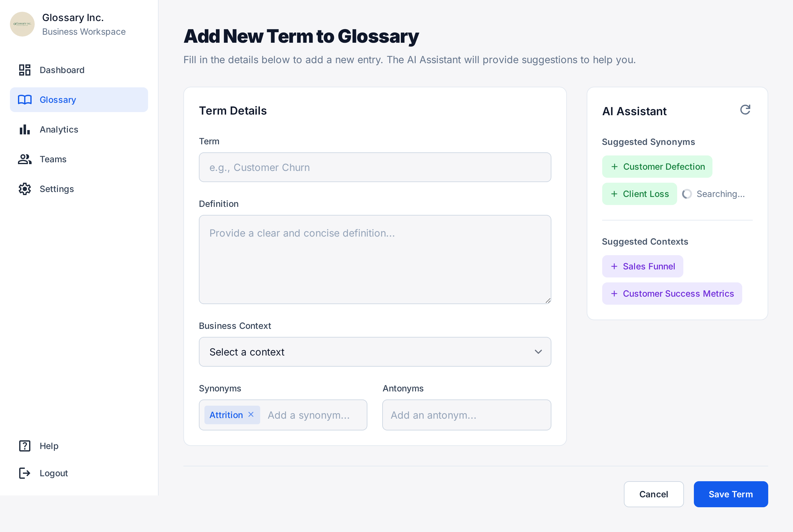
Task: Expand the Business Context dropdown
Action: pyautogui.click(x=375, y=352)
